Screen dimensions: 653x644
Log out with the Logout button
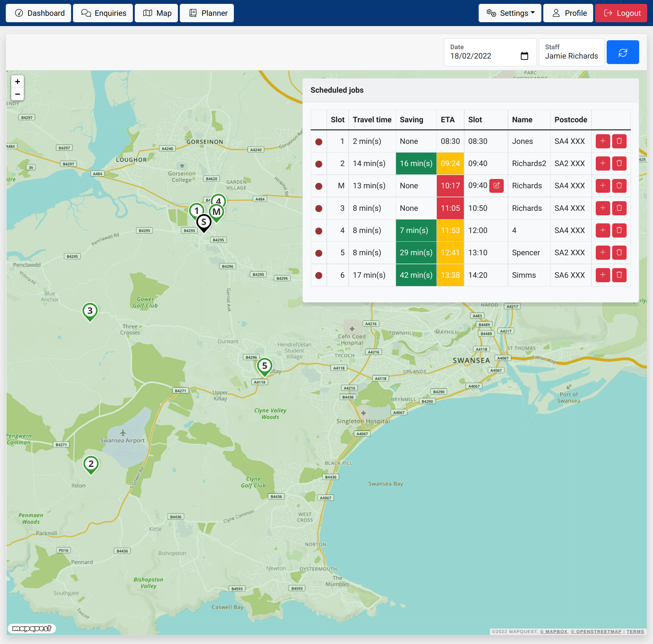[x=621, y=13]
